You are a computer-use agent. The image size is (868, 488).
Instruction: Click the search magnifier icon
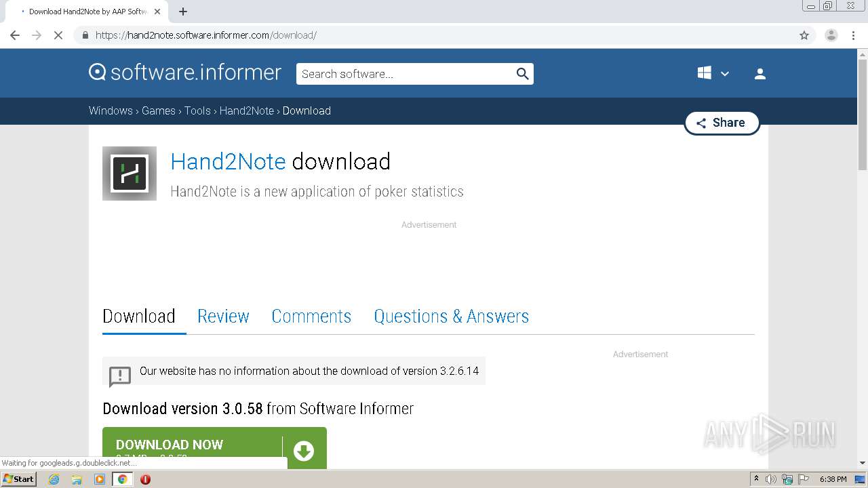coord(522,74)
